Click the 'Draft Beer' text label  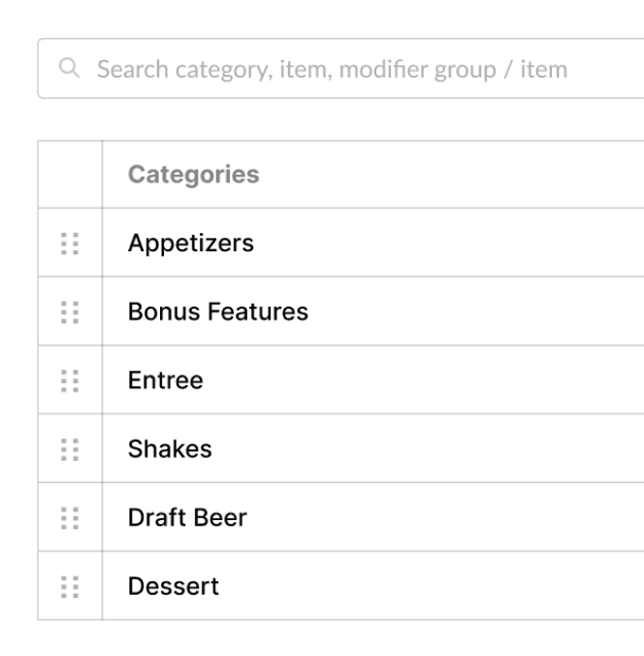[187, 517]
